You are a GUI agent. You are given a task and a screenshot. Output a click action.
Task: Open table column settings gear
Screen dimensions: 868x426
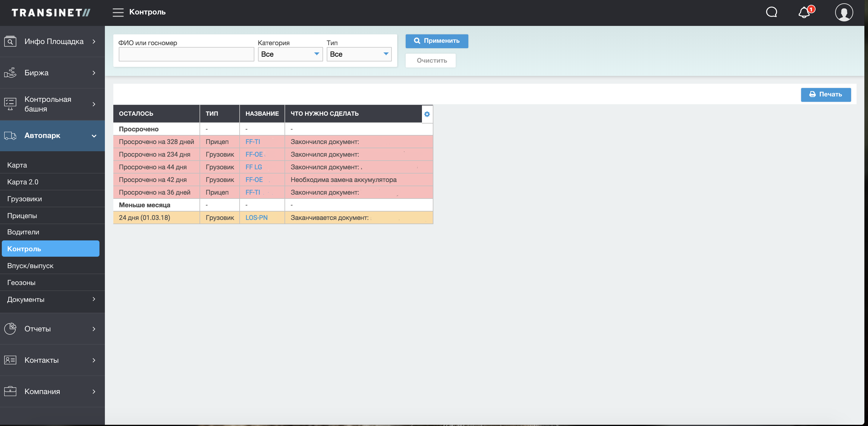pos(427,114)
